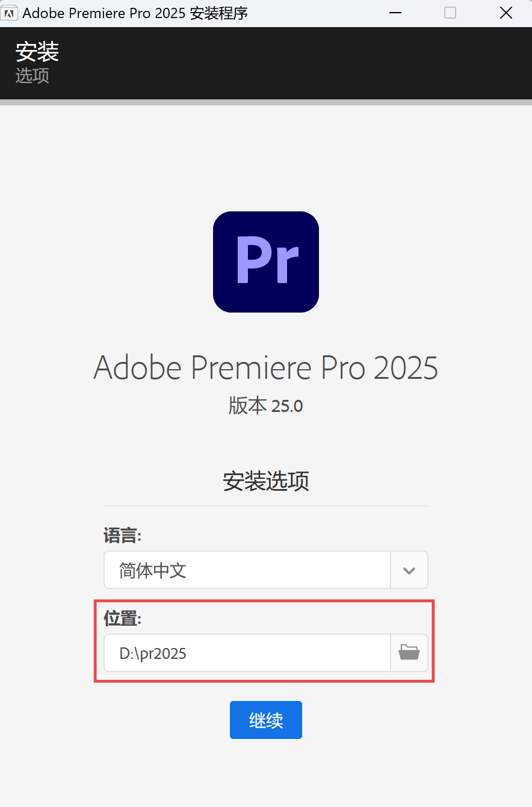Open the folder browser beside the install path
The height and width of the screenshot is (807, 532).
(409, 652)
